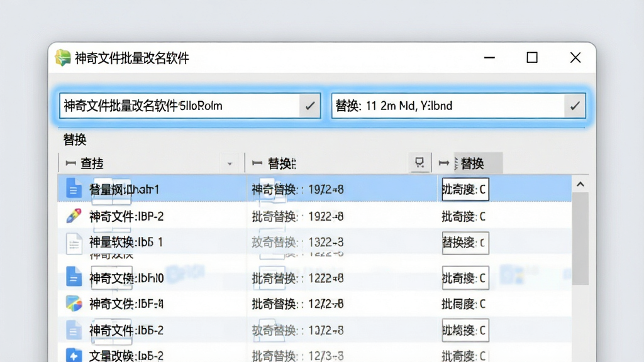Select the colorful icon for 神奇文件:IBF-4

tap(74, 304)
